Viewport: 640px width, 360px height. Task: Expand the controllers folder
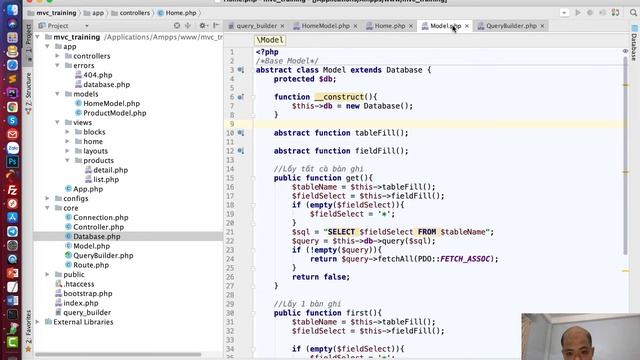58,56
